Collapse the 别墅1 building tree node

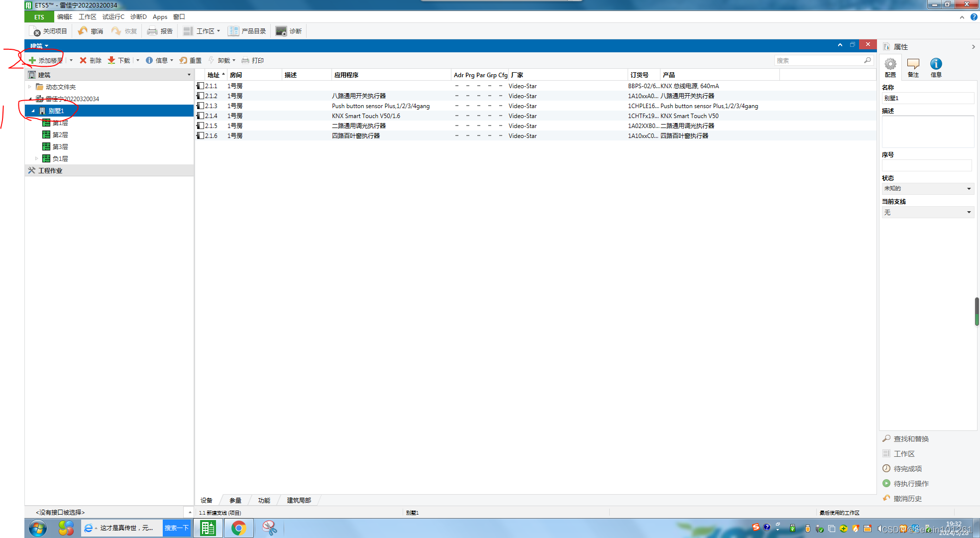(x=33, y=111)
